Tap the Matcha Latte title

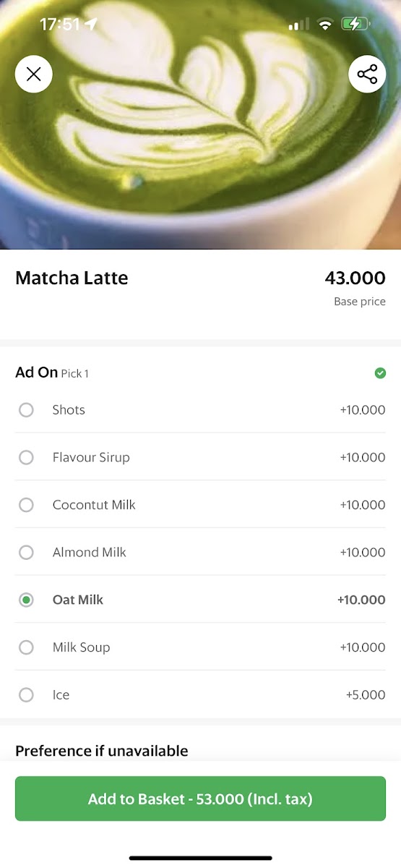tap(72, 278)
